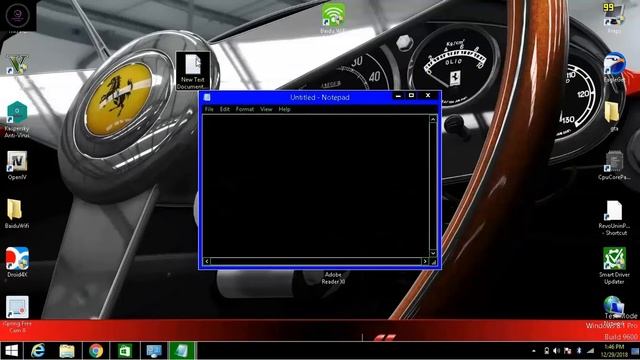
Task: Select the Free Cam 8 desktop icon
Action: [17, 313]
